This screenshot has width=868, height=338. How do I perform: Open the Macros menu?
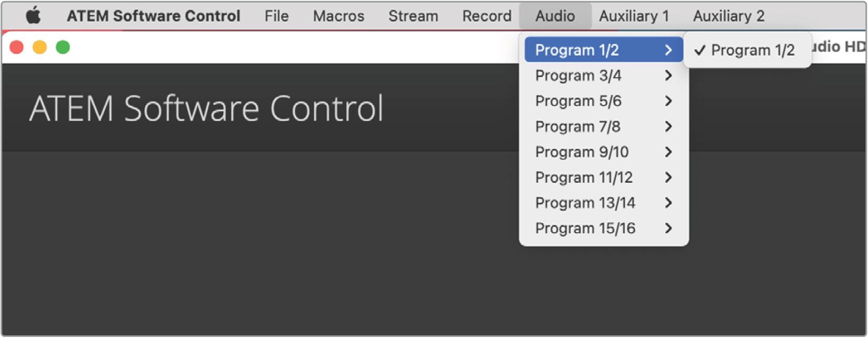coord(339,16)
